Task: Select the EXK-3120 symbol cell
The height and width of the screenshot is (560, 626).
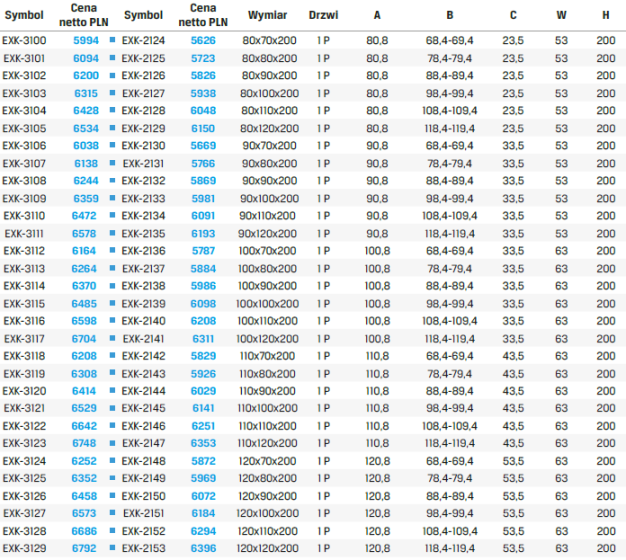Action: (x=24, y=392)
